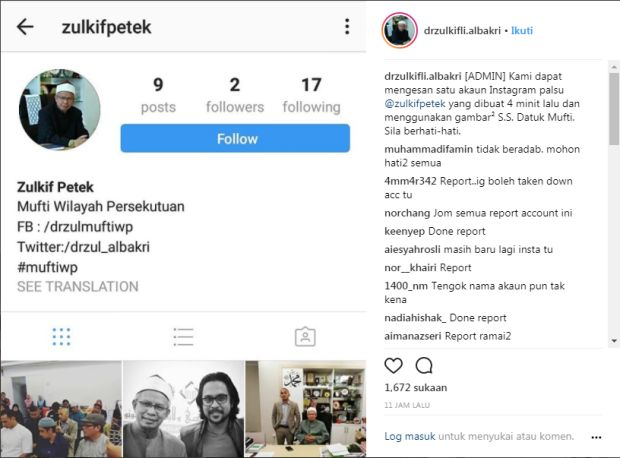The height and width of the screenshot is (458, 620).
Task: Open the @zulkifpetek mention in the caption
Action: 415,104
